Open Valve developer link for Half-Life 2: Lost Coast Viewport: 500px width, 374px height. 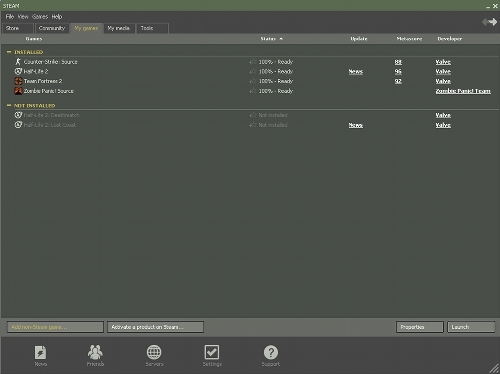pyautogui.click(x=443, y=125)
